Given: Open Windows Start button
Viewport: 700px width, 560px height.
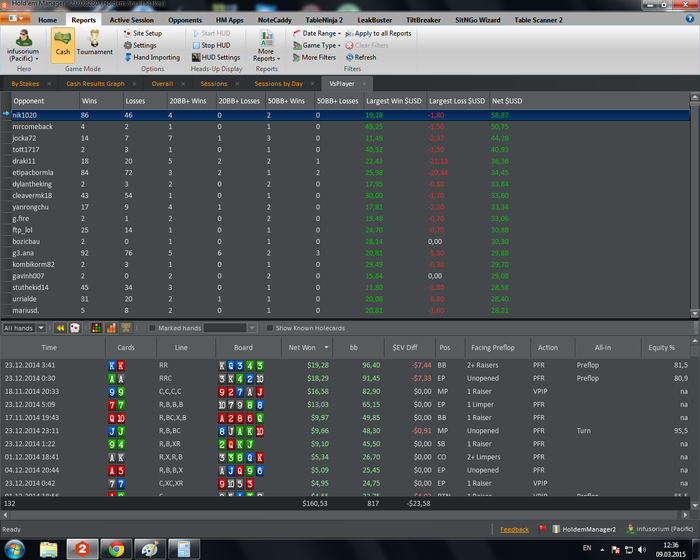Looking at the screenshot, I should pos(14,549).
